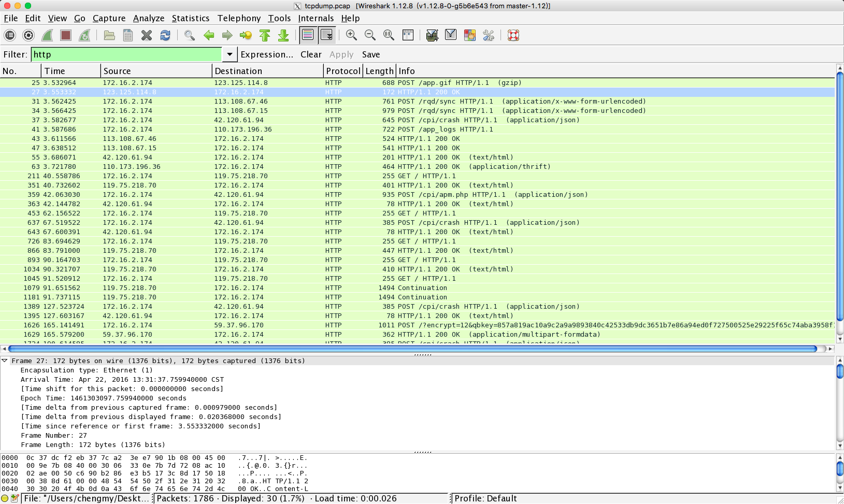Toggle packet colorize toolbar button
This screenshot has height=504, width=844.
[x=308, y=35]
